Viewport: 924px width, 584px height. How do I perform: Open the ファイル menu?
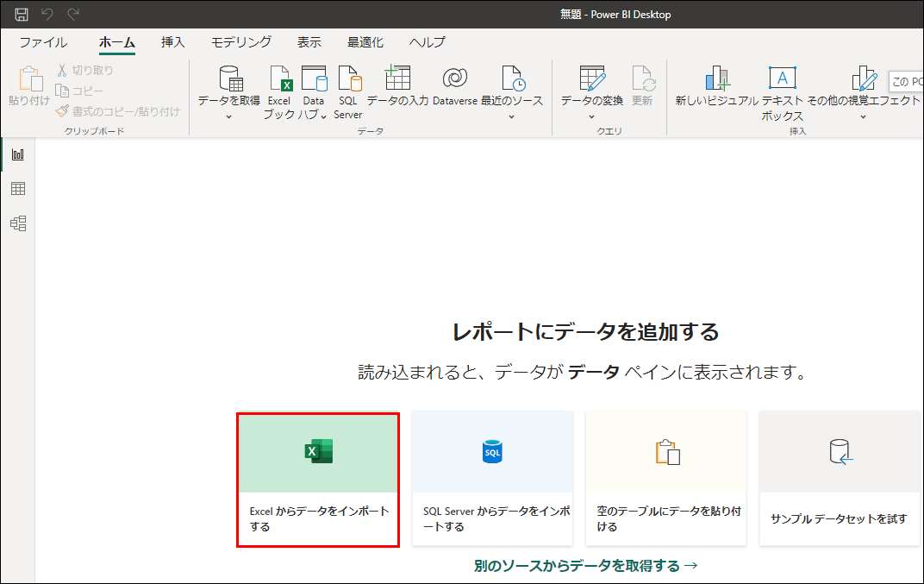click(43, 42)
